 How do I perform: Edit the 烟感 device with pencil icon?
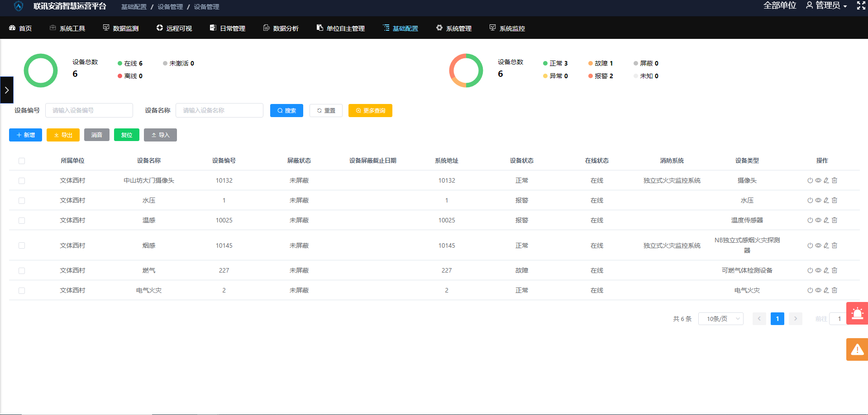pos(826,245)
